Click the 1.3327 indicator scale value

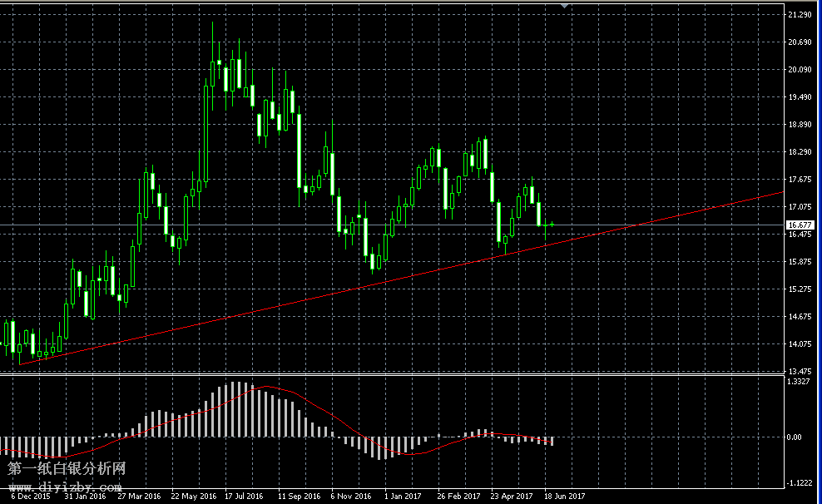800,382
